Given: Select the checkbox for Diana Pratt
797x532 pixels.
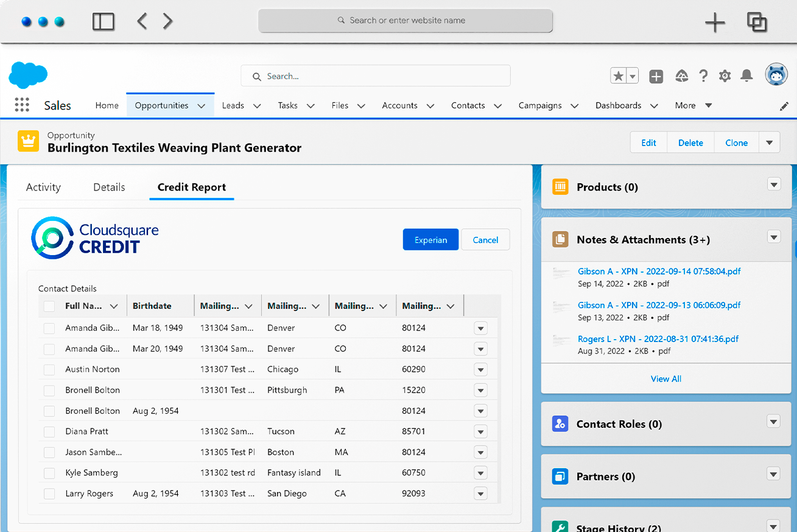Looking at the screenshot, I should (x=49, y=432).
